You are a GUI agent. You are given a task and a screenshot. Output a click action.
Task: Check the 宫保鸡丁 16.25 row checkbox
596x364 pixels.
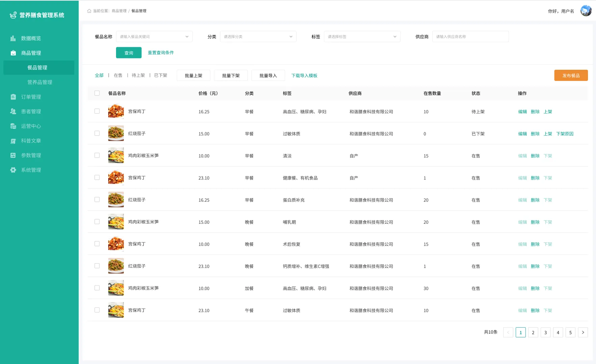(x=97, y=111)
